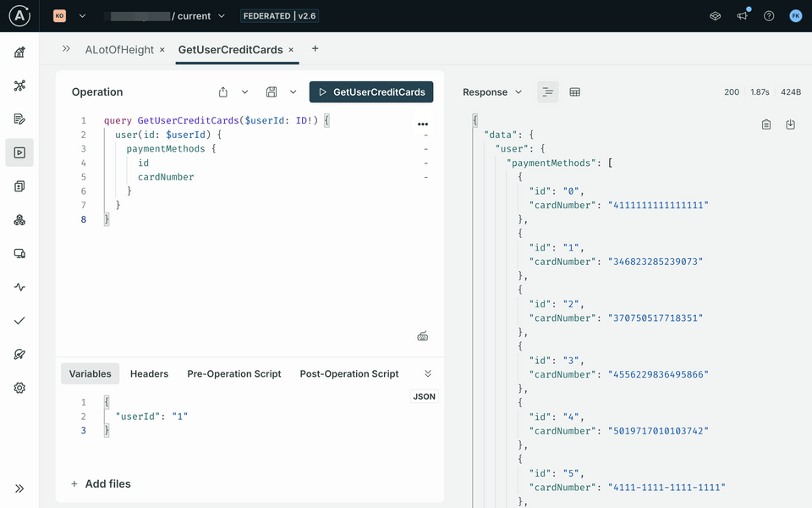812x508 pixels.
Task: Click the cardNumber field in the query
Action: [166, 177]
